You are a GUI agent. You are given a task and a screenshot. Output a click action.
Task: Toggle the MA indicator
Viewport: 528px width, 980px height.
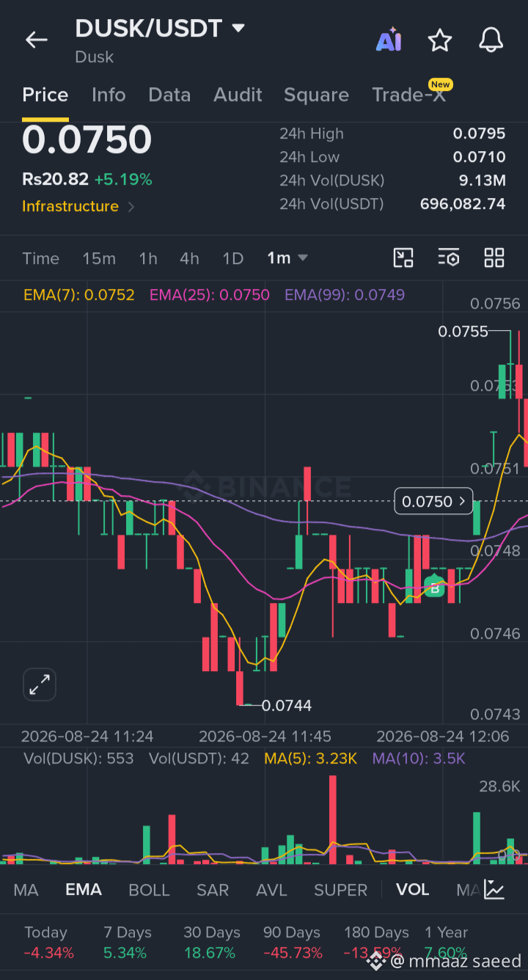pos(26,890)
